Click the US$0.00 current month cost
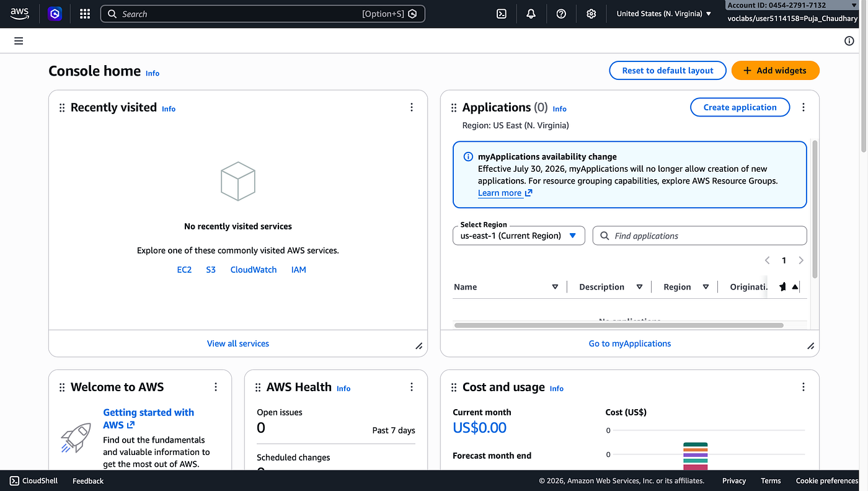Viewport: 868px width, 491px height. (x=480, y=428)
